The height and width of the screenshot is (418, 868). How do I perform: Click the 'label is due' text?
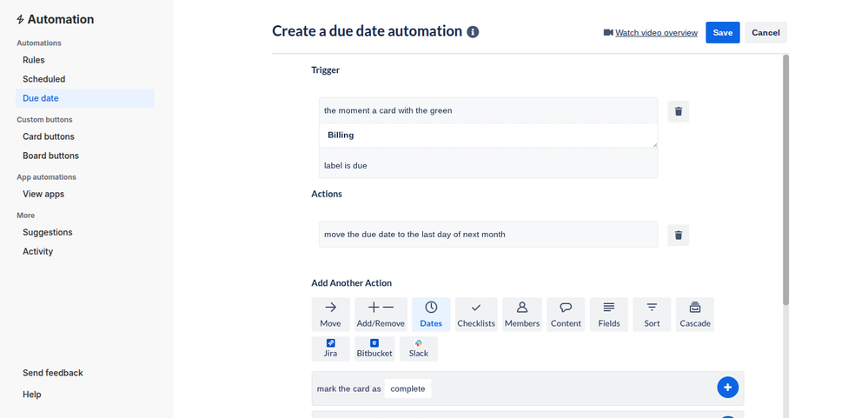pos(346,165)
